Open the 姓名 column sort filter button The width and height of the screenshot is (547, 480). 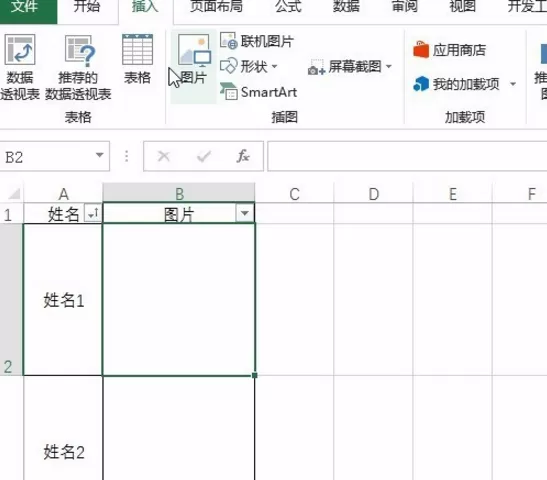point(93,213)
